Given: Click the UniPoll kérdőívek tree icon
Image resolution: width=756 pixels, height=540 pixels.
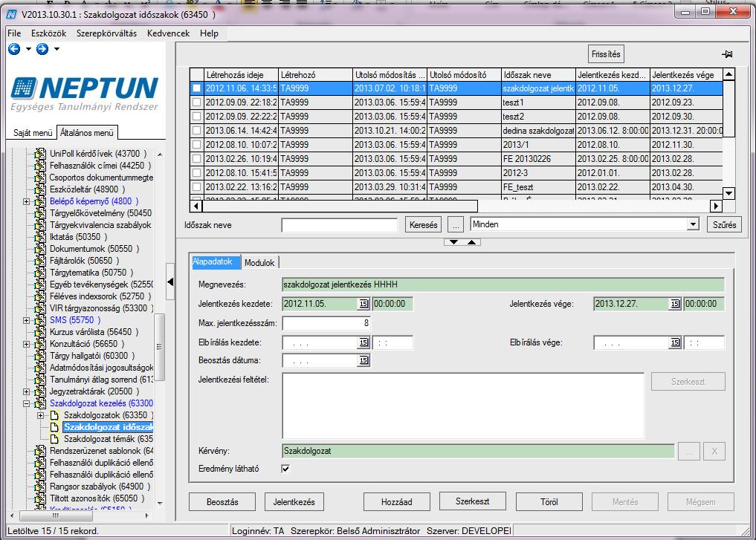Looking at the screenshot, I should (40, 154).
